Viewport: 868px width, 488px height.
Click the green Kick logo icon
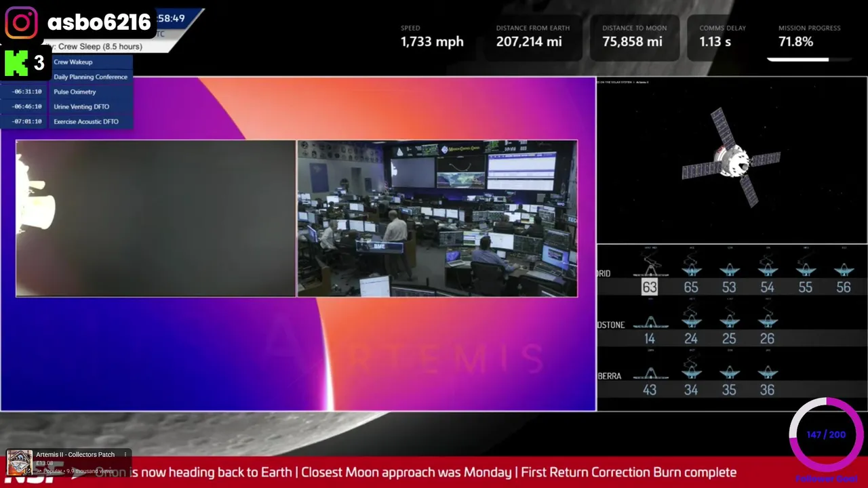point(16,63)
